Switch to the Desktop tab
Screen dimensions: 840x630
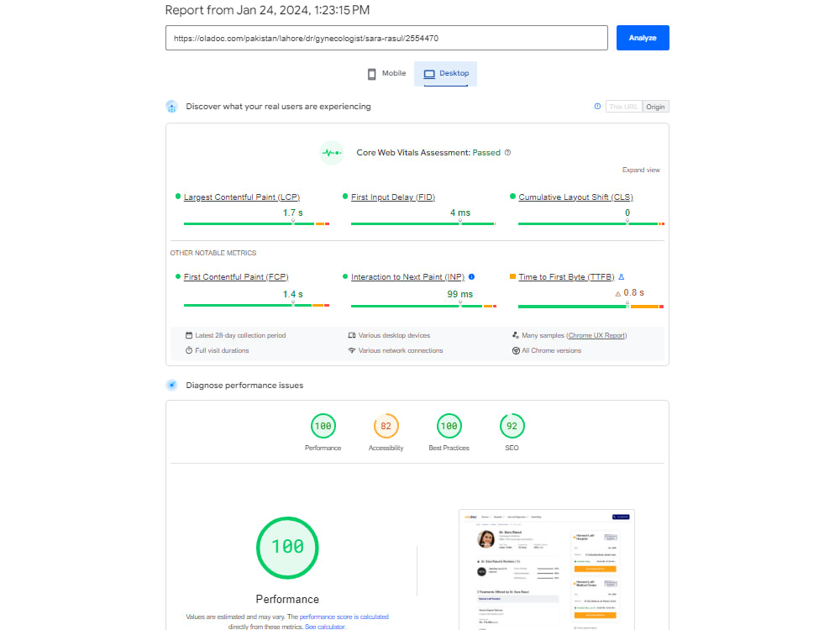click(446, 73)
